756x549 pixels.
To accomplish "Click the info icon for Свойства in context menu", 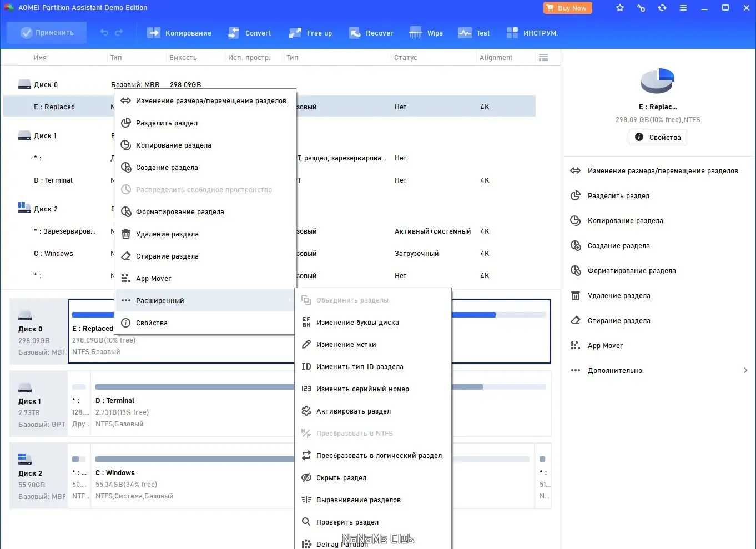I will (126, 323).
